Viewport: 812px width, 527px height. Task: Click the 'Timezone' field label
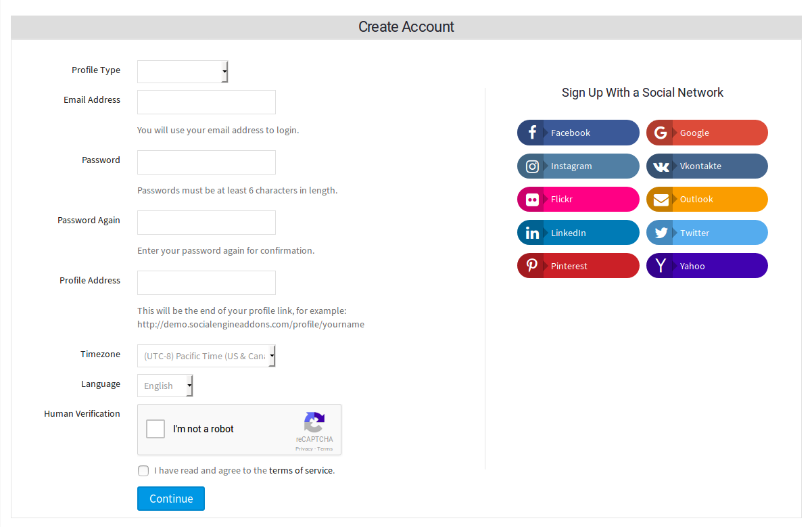(100, 354)
